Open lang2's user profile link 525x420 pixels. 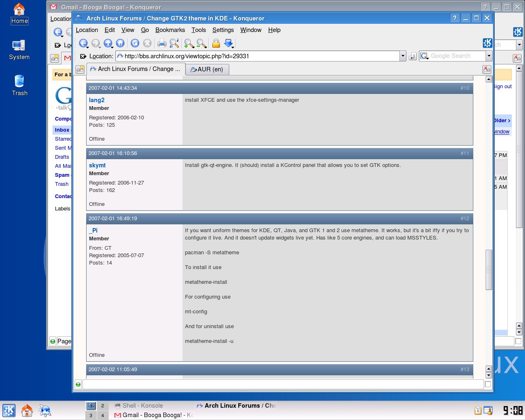coord(97,100)
